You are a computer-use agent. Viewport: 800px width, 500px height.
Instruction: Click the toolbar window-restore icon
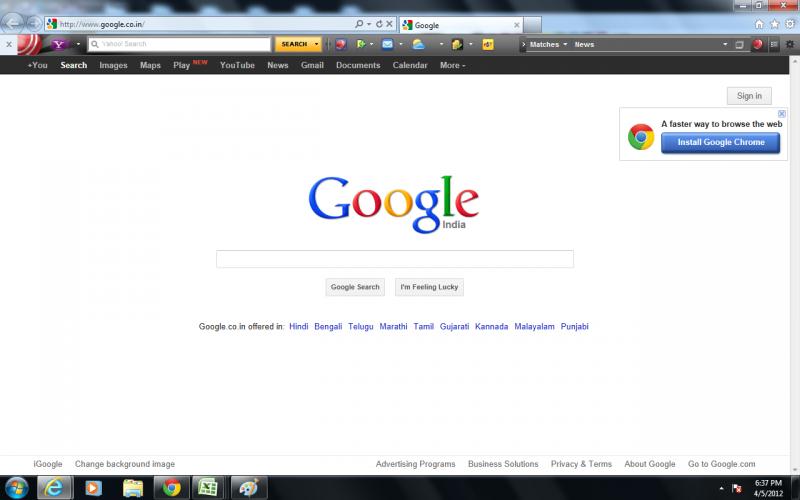pyautogui.click(x=739, y=45)
